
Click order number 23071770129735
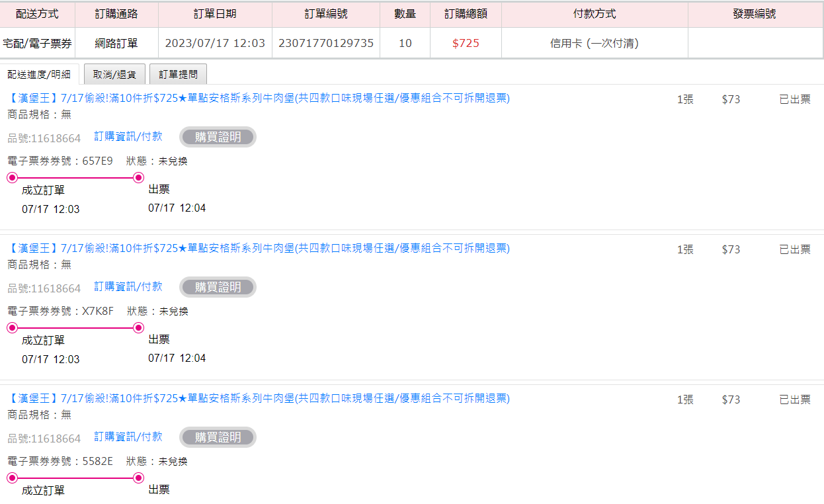click(x=326, y=44)
